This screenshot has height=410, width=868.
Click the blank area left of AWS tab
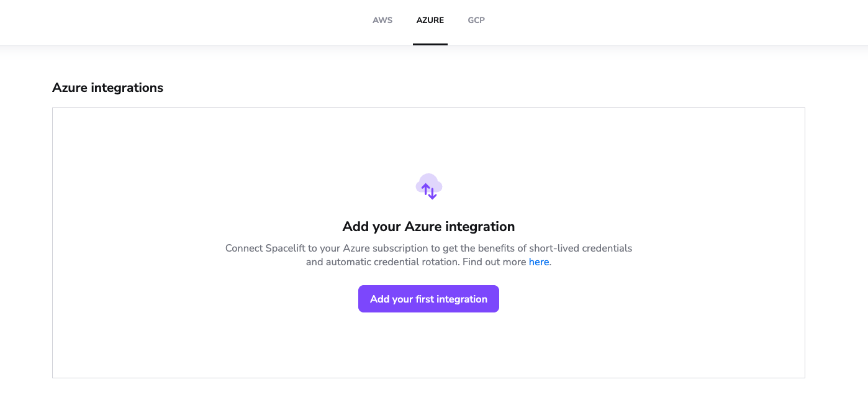pyautogui.click(x=186, y=22)
